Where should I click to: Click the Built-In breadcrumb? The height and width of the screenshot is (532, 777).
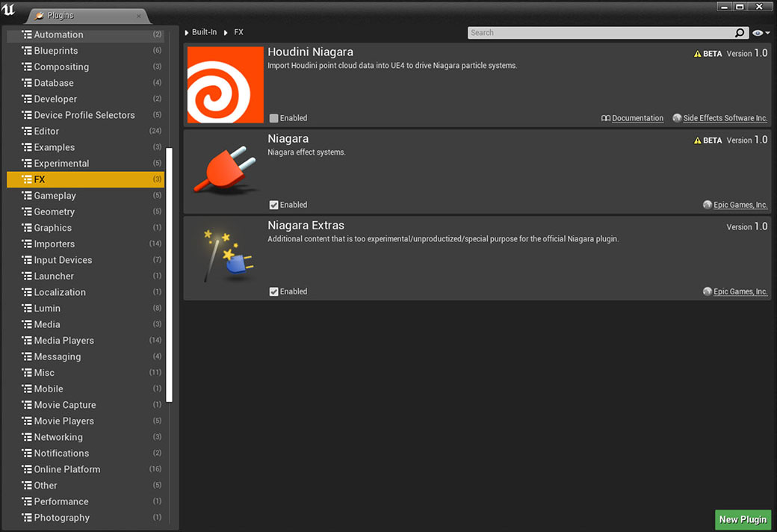204,32
